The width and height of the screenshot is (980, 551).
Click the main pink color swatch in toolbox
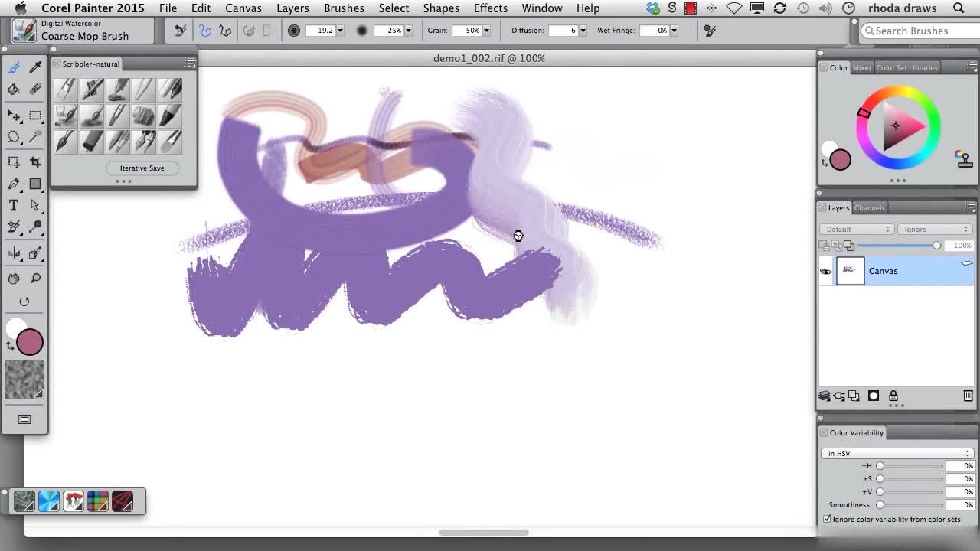pos(29,342)
